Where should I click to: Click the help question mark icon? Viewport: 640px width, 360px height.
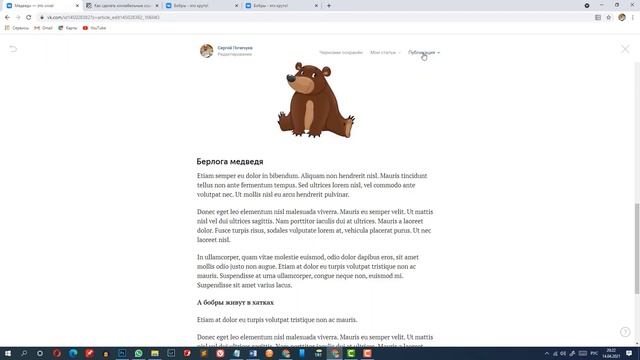(x=625, y=332)
